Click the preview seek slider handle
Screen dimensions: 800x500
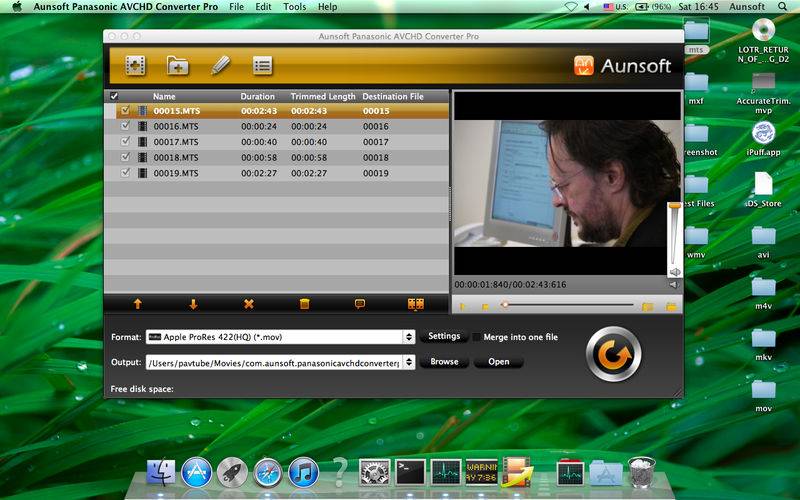[505, 305]
